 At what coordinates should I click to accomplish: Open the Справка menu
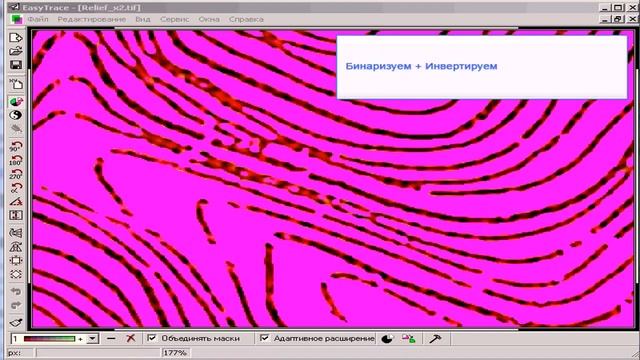[x=246, y=19]
